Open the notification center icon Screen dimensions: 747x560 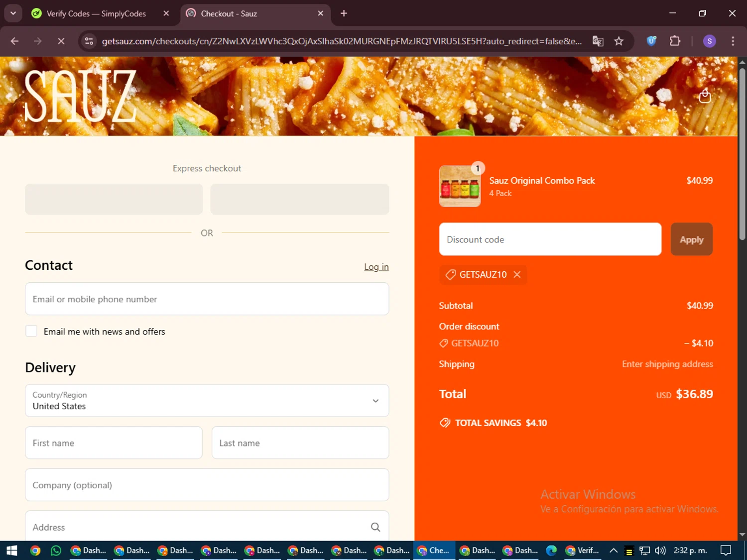pyautogui.click(x=726, y=551)
